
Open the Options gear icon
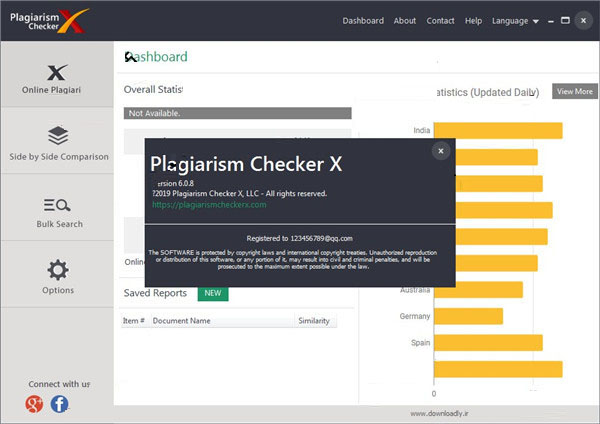(x=58, y=270)
